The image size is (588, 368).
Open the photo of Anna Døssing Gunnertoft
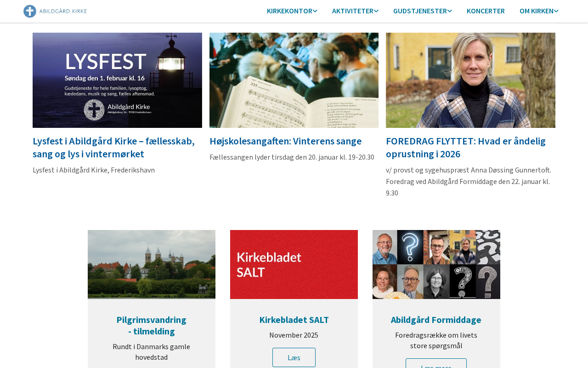[x=470, y=80]
